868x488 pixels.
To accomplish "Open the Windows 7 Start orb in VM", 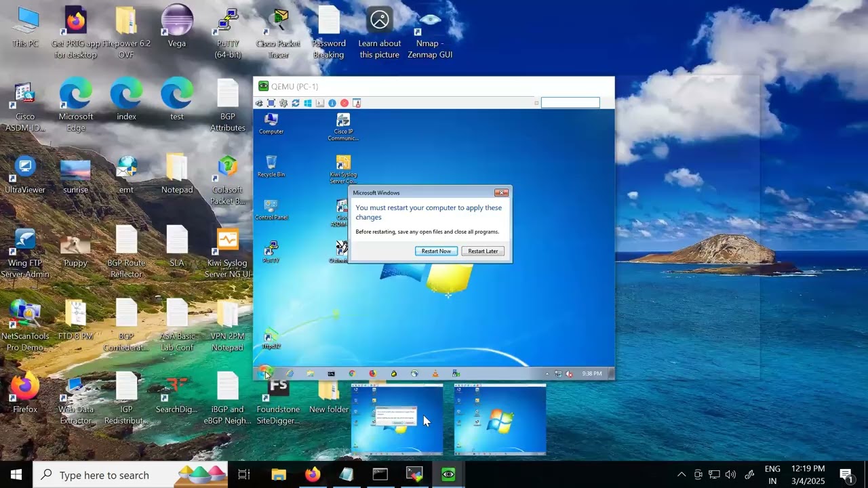I will tap(264, 373).
